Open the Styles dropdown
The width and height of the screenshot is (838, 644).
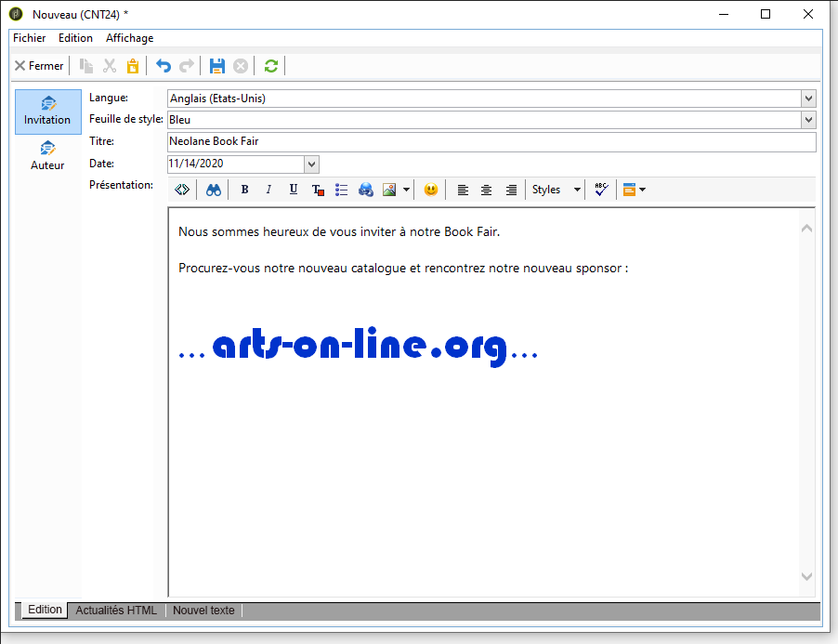coord(556,190)
